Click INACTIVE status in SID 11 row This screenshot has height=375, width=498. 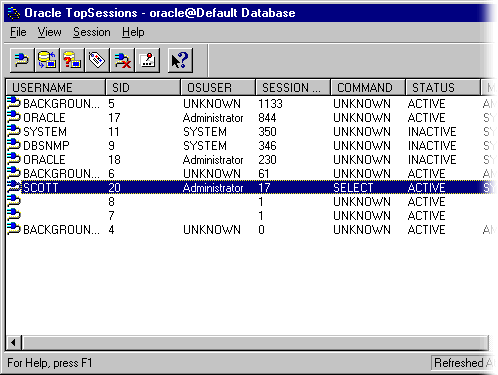click(432, 132)
